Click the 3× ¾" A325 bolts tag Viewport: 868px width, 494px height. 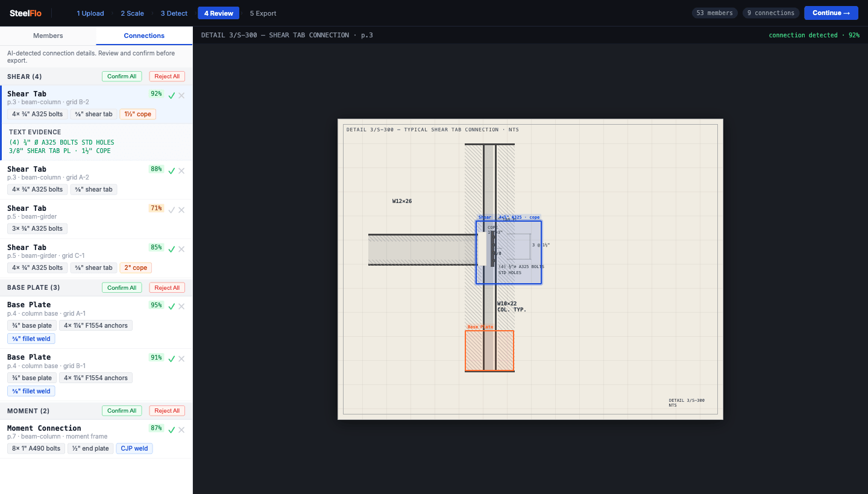(37, 228)
